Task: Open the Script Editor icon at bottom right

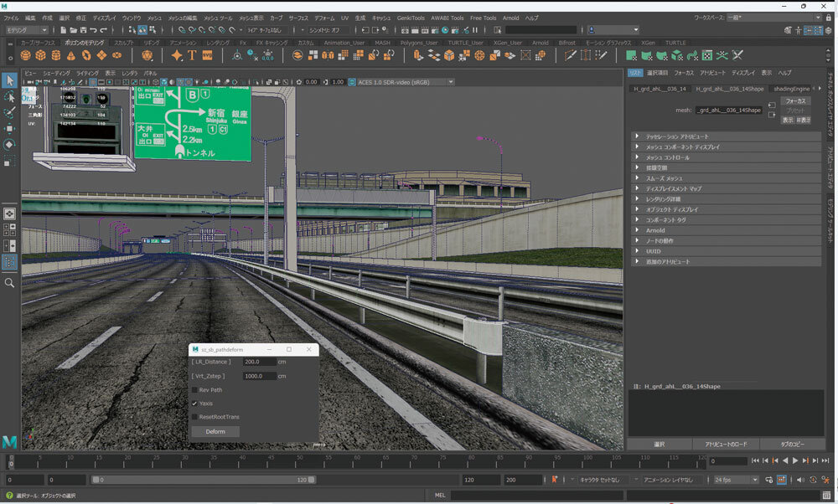Action: click(x=829, y=496)
